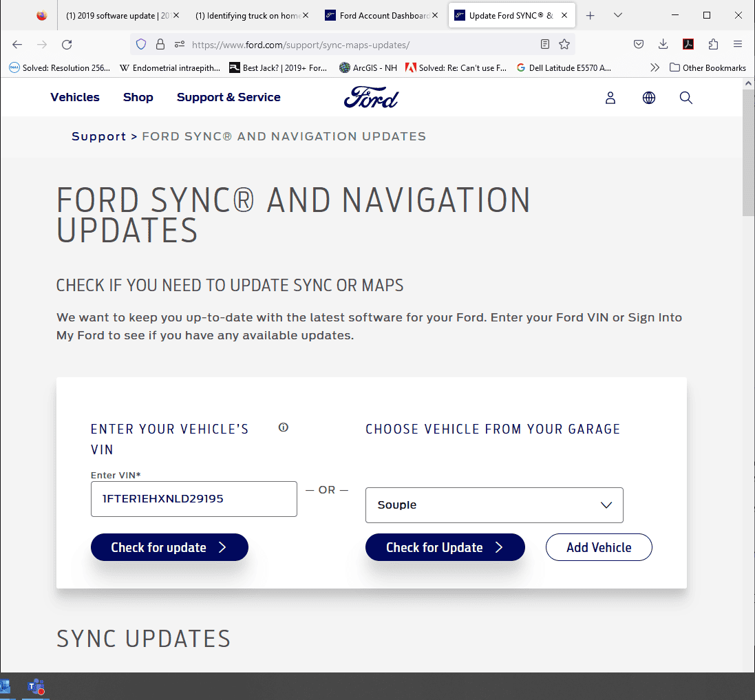Image resolution: width=755 pixels, height=700 pixels.
Task: Open the Firefox extensions puzzle icon
Action: click(x=713, y=44)
